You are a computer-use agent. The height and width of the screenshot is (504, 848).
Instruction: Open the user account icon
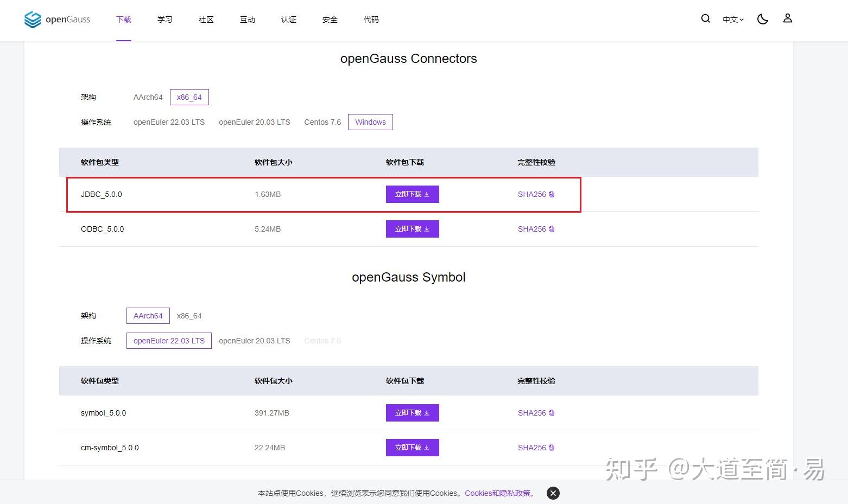[787, 18]
